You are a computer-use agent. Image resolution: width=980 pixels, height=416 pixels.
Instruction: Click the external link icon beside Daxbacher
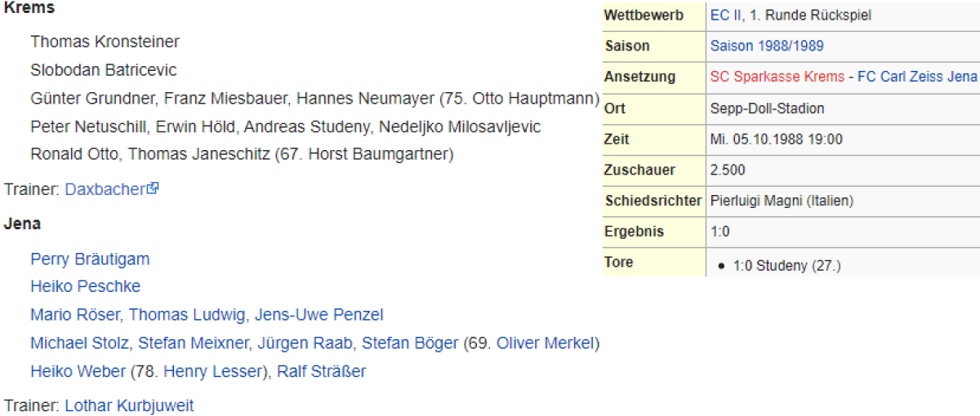153,188
